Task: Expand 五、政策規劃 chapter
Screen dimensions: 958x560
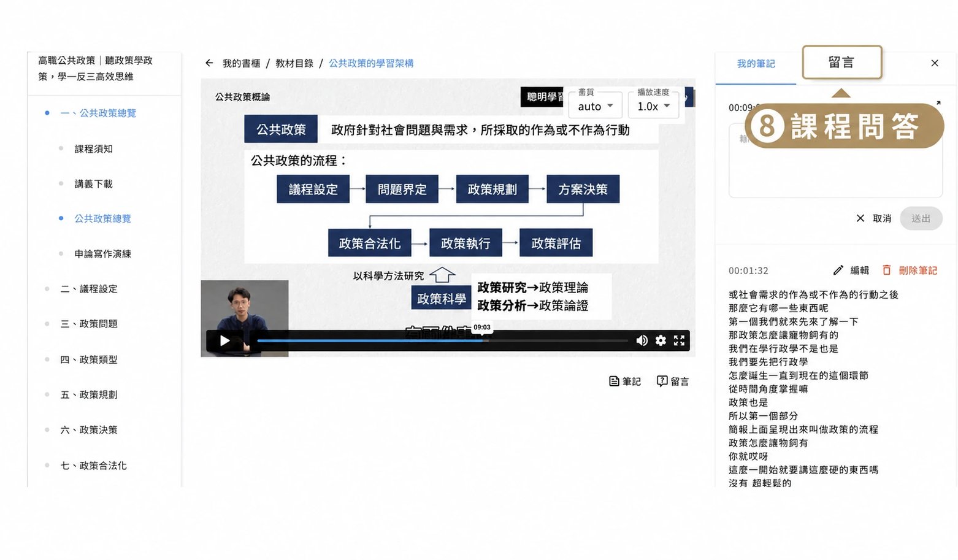Action: [x=89, y=394]
